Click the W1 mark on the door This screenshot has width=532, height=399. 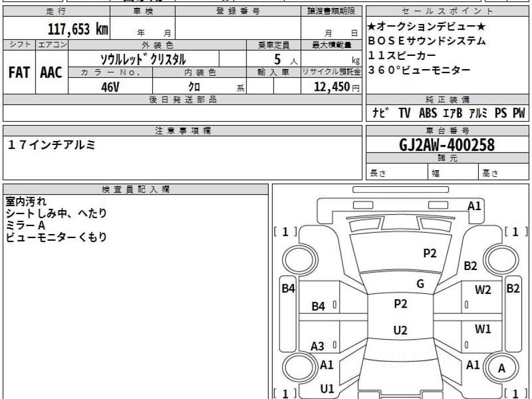coord(483,329)
